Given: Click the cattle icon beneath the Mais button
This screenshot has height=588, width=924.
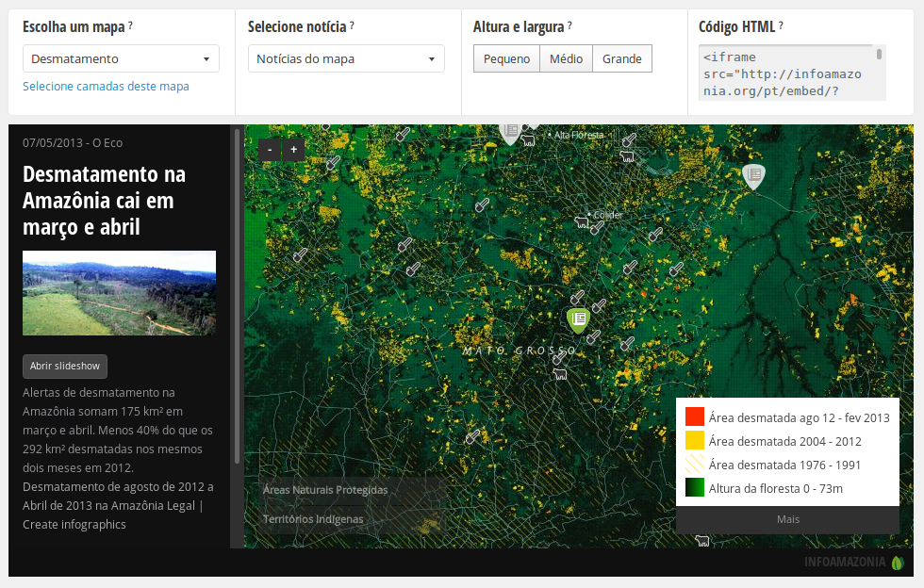Looking at the screenshot, I should (x=701, y=540).
